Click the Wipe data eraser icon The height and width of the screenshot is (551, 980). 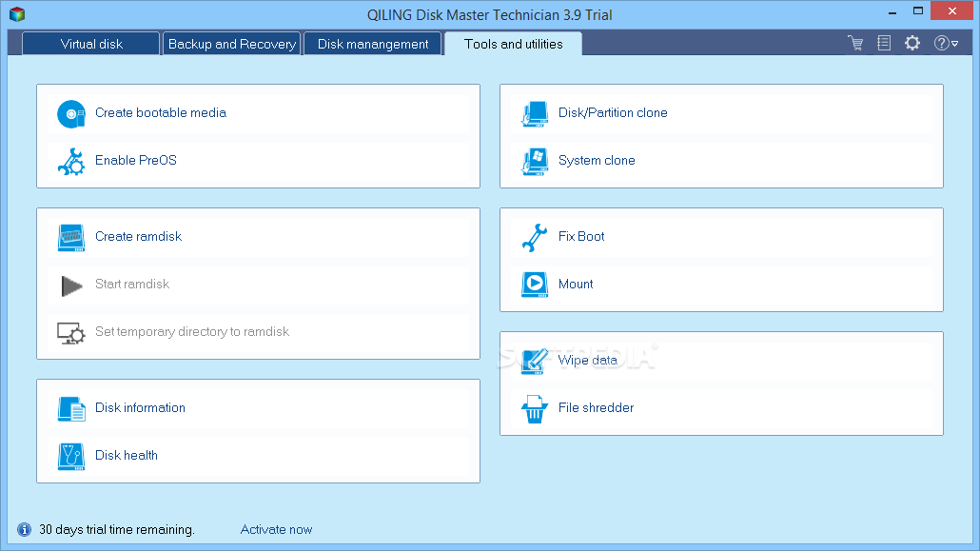[535, 362]
